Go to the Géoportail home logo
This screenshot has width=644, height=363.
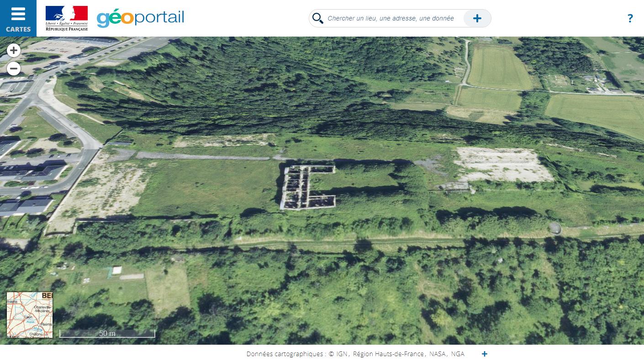140,18
